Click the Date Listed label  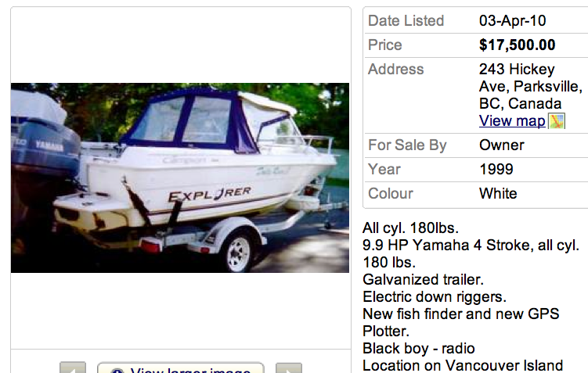click(406, 21)
